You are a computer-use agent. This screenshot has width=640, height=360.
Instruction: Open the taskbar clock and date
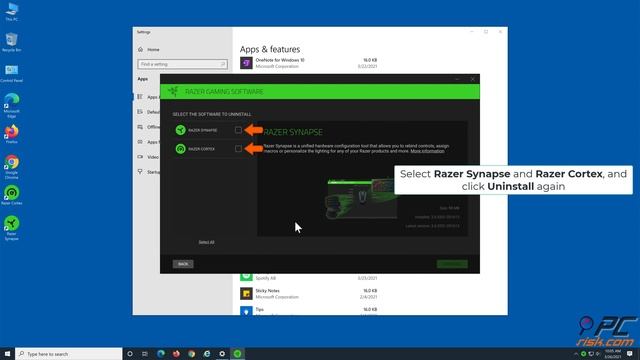point(612,354)
